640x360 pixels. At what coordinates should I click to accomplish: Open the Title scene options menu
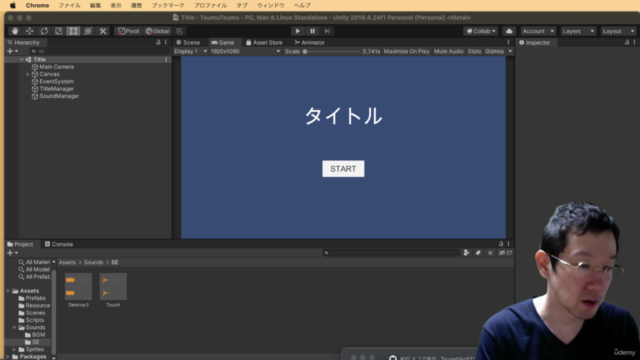point(166,60)
